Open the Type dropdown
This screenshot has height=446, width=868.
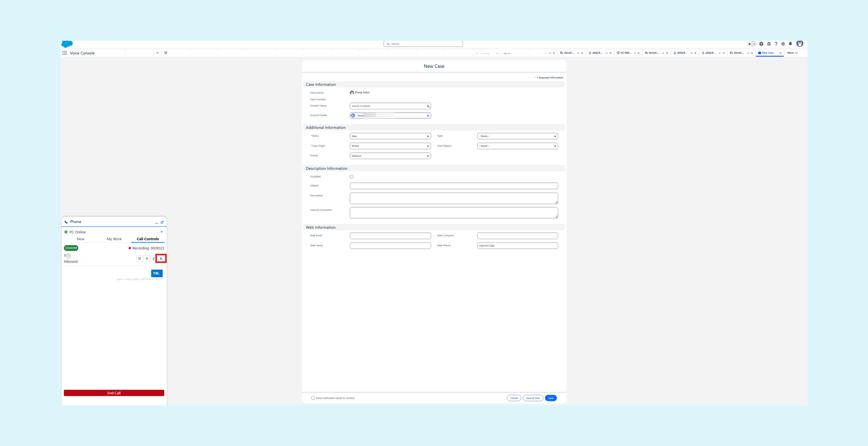pyautogui.click(x=517, y=136)
